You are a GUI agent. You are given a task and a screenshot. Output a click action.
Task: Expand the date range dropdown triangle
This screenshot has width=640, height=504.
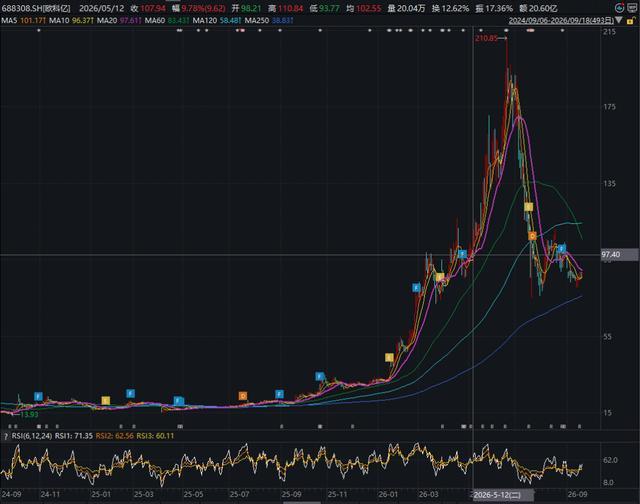click(x=619, y=20)
